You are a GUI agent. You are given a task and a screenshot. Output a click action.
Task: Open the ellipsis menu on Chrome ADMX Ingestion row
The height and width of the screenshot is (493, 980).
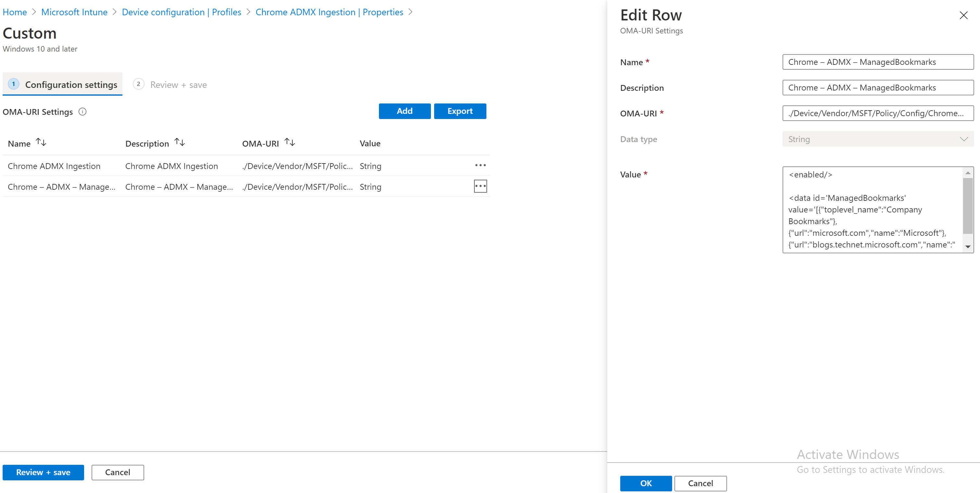tap(481, 165)
